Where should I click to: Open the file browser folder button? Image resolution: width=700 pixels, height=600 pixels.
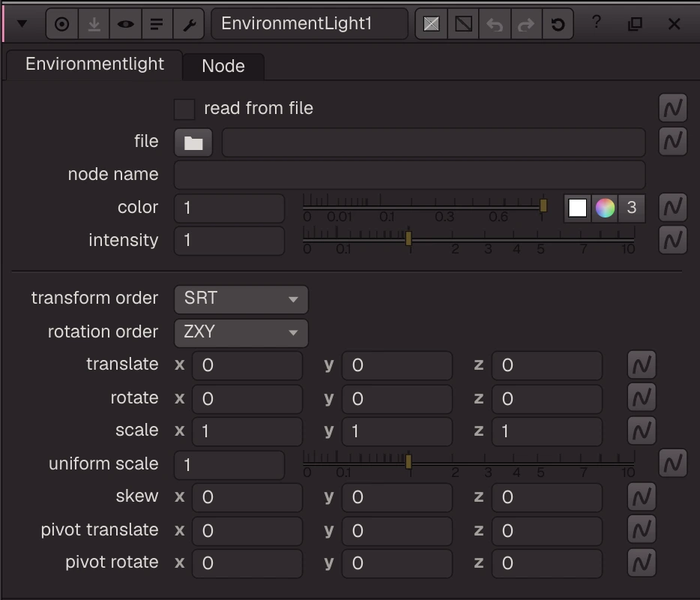coord(193,142)
